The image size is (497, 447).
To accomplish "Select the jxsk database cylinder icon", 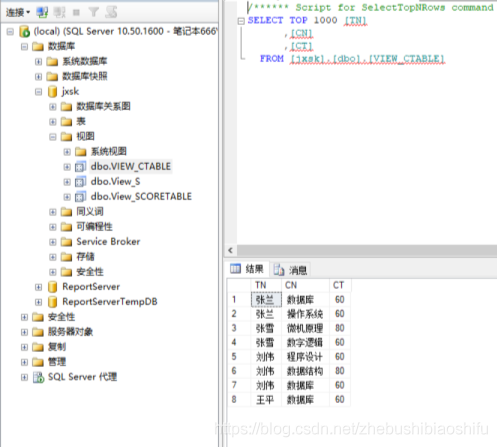I will point(52,91).
